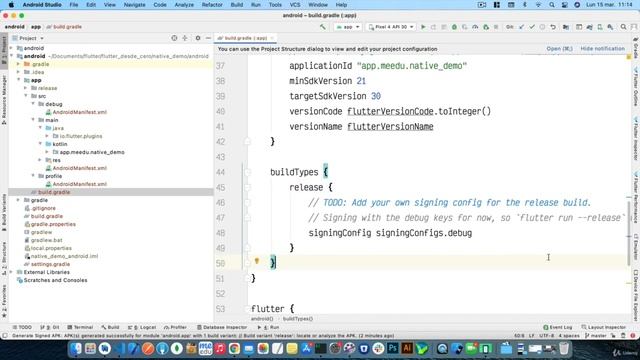Hide the Project panel with minus icon
The width and height of the screenshot is (640, 360).
208,38
